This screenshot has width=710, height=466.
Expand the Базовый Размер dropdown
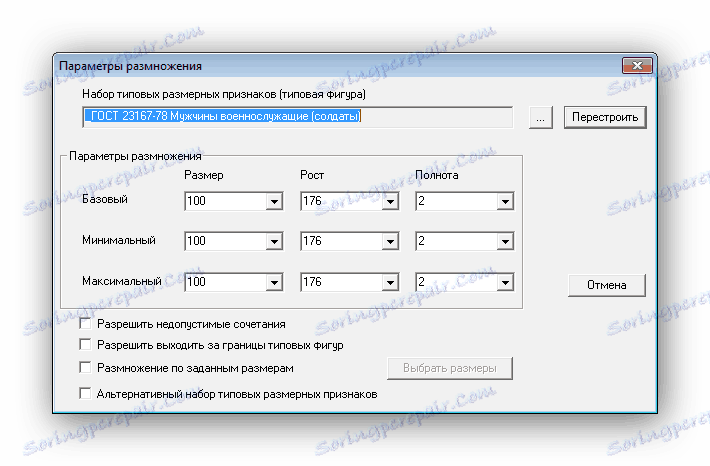point(274,202)
